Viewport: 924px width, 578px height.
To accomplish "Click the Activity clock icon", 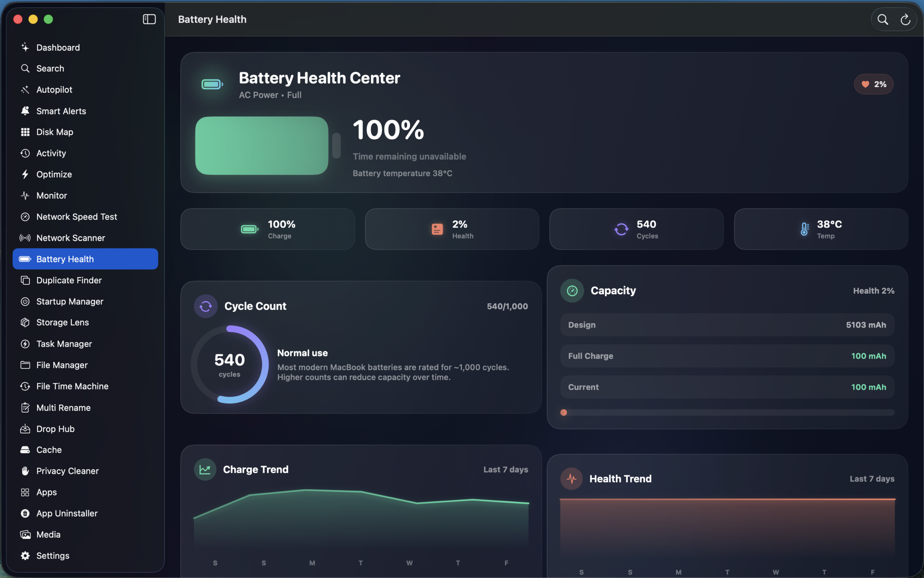I will [25, 153].
